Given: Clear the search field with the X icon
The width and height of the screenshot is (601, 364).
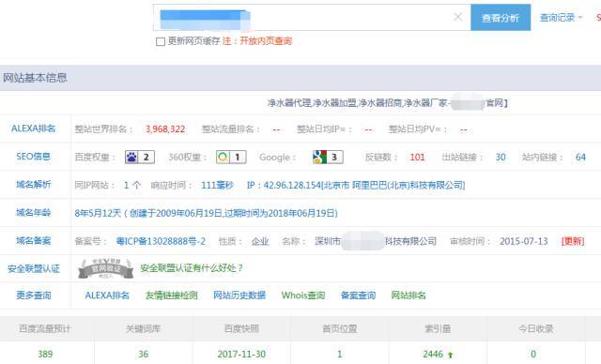Looking at the screenshot, I should click(457, 17).
